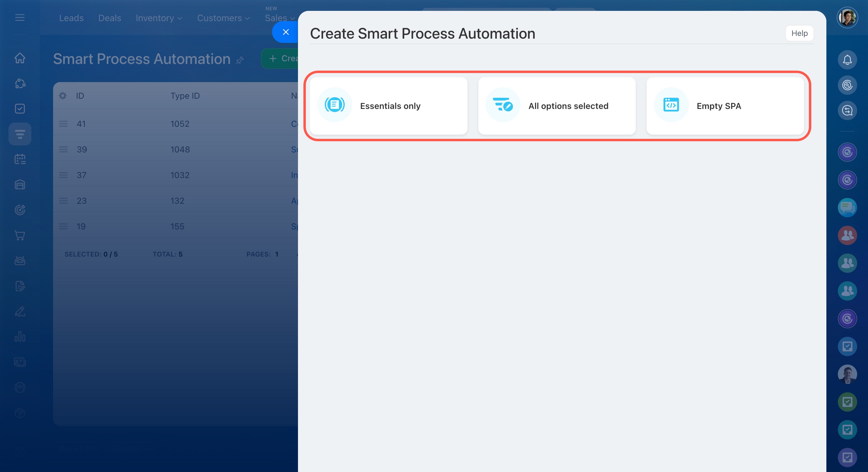868x472 pixels.
Task: Pick the Empty SPA template
Action: click(725, 106)
